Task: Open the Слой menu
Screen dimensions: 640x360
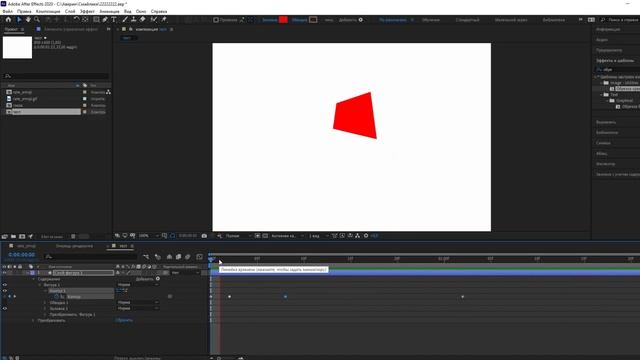Action: tap(70, 11)
